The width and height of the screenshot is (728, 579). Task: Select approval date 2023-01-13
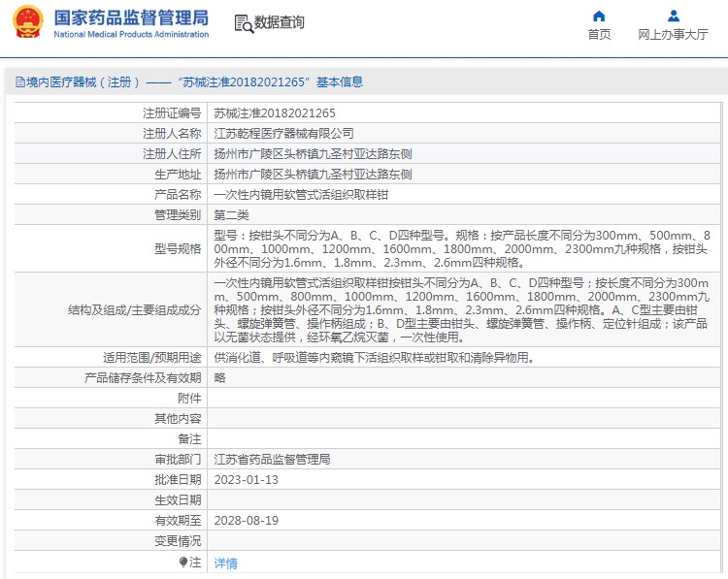pyautogui.click(x=247, y=480)
